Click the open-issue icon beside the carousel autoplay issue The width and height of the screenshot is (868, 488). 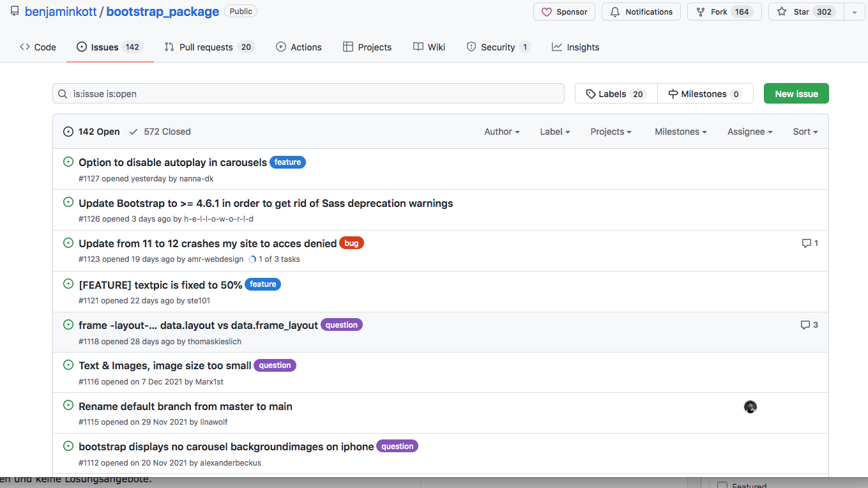click(x=68, y=162)
